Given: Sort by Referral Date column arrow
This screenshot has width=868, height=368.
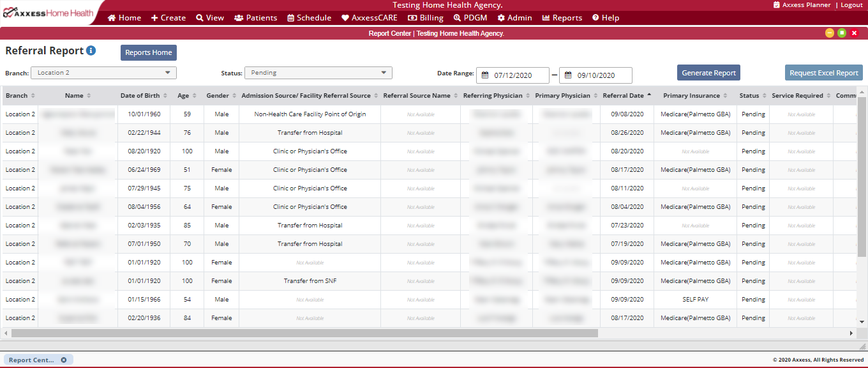Looking at the screenshot, I should point(649,95).
